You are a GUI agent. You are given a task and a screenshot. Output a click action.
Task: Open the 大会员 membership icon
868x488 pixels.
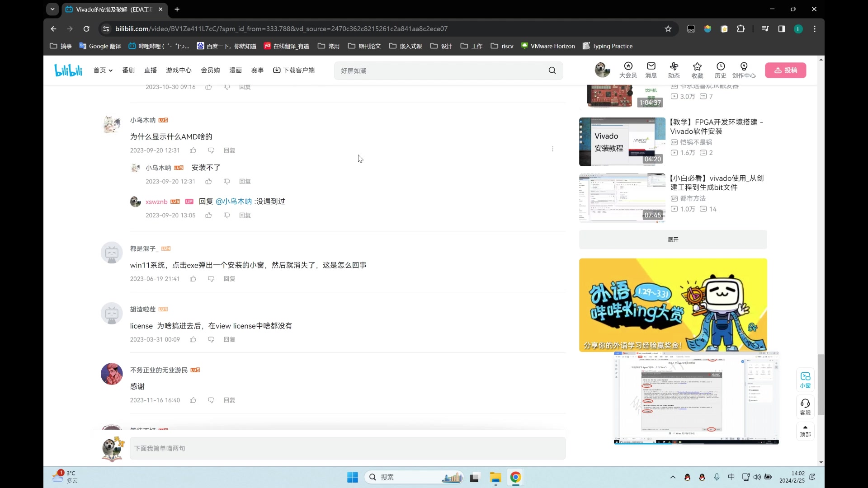(x=628, y=70)
